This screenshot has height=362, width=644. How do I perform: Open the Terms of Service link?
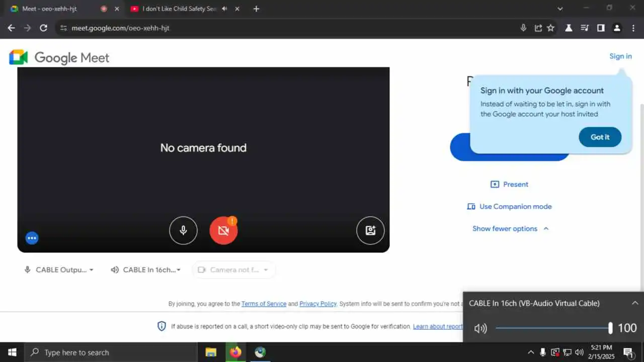click(x=264, y=304)
